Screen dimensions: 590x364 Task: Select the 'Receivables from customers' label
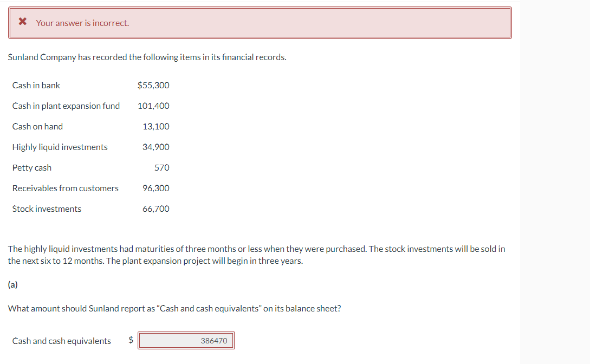point(65,188)
